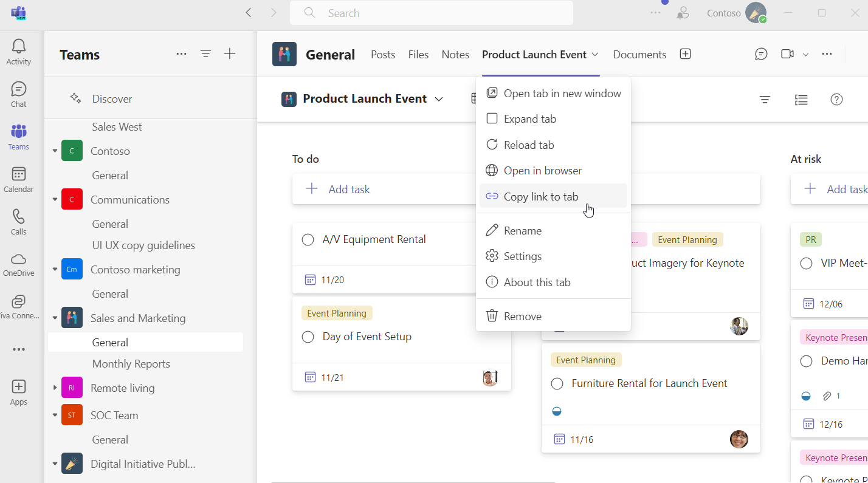Collapse the Contoso team
The image size is (868, 483).
[55, 151]
